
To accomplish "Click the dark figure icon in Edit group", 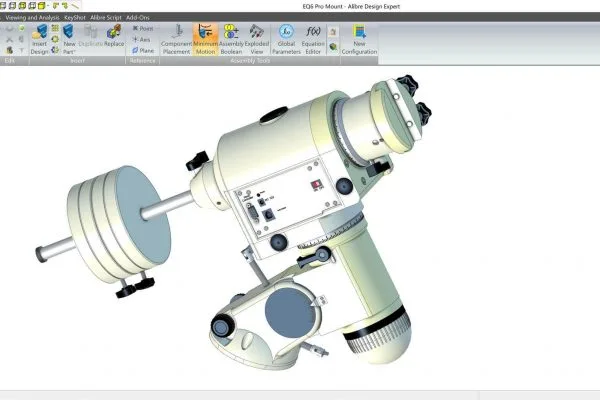I will (10, 50).
